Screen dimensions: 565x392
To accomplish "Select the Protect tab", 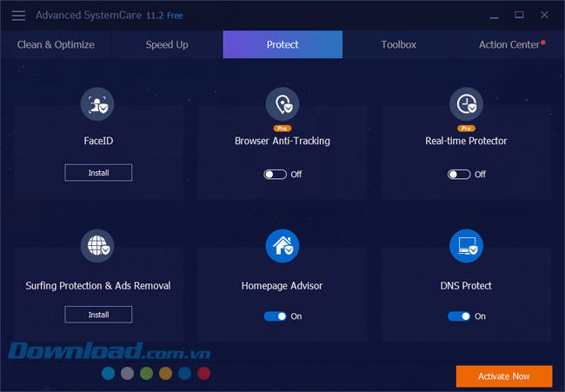I will click(x=282, y=44).
